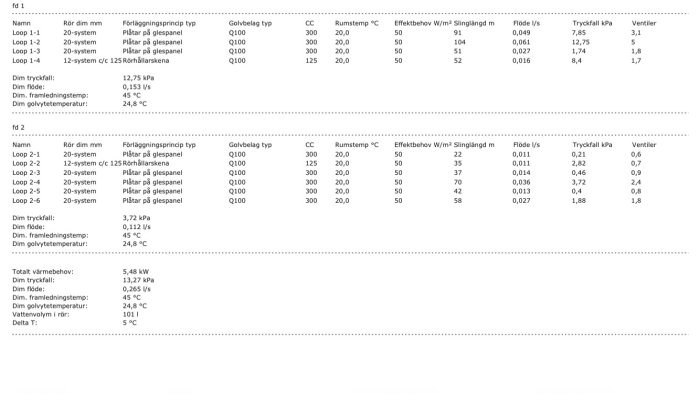This screenshot has height=394, width=700.
Task: Click the Ventiler value '5' for Loop 1-2
Action: pos(633,42)
